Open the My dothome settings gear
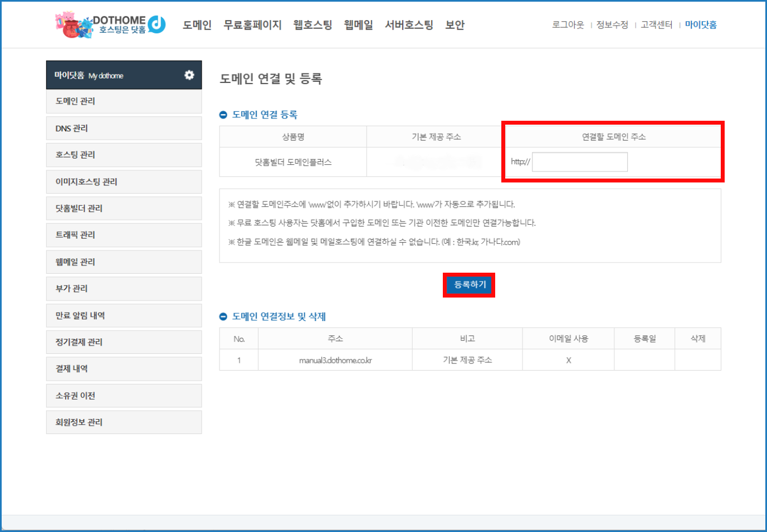This screenshot has height=532, width=767. click(x=189, y=75)
